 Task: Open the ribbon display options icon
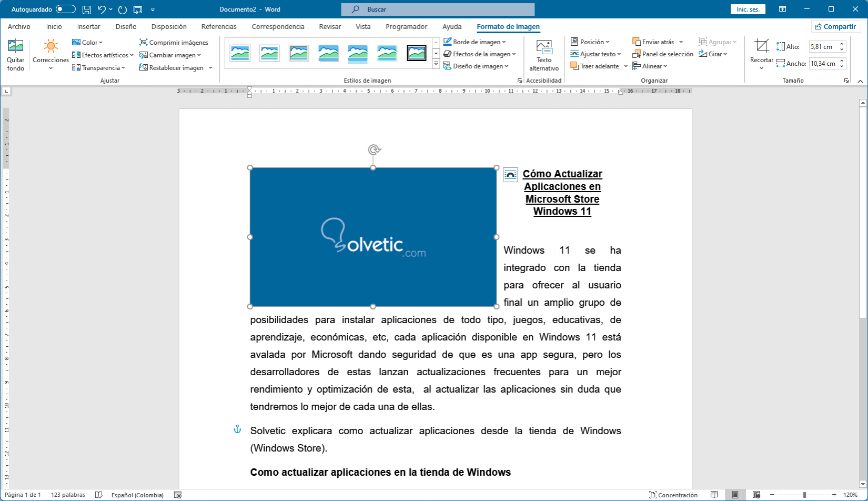[x=783, y=9]
